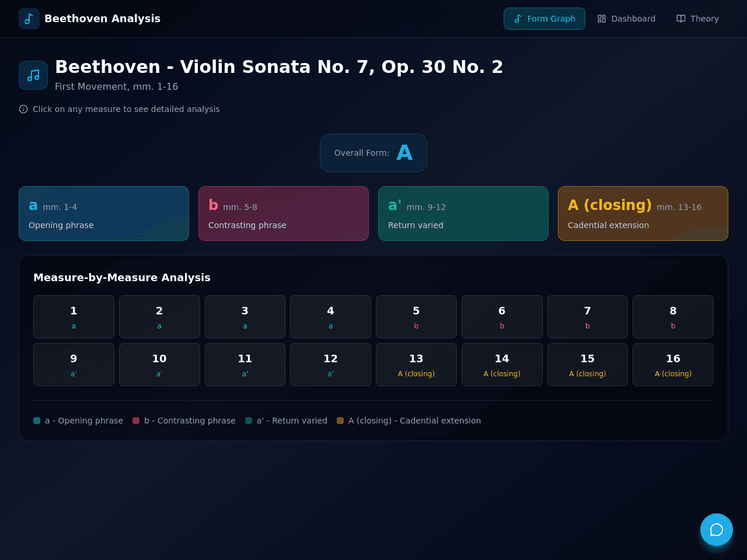Image resolution: width=747 pixels, height=560 pixels.
Task: Show details for measure 15
Action: [x=588, y=365]
